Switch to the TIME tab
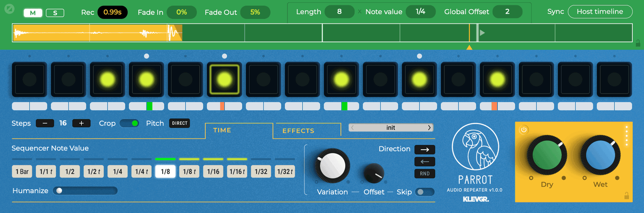 click(222, 130)
